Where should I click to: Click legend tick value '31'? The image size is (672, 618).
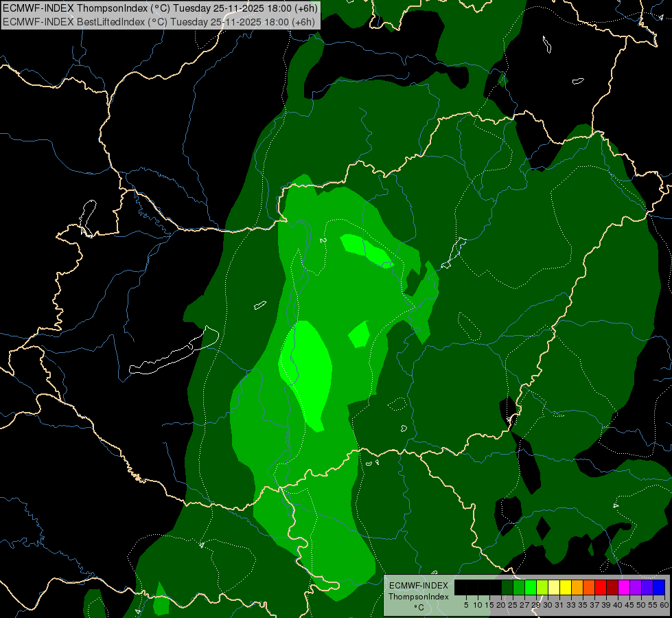[559, 605]
